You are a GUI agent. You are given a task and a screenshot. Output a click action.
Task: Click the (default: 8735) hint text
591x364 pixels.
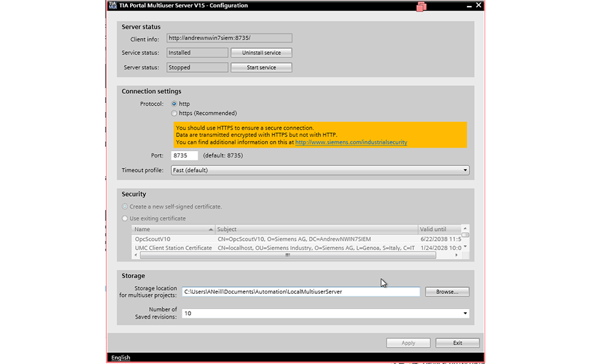(223, 155)
